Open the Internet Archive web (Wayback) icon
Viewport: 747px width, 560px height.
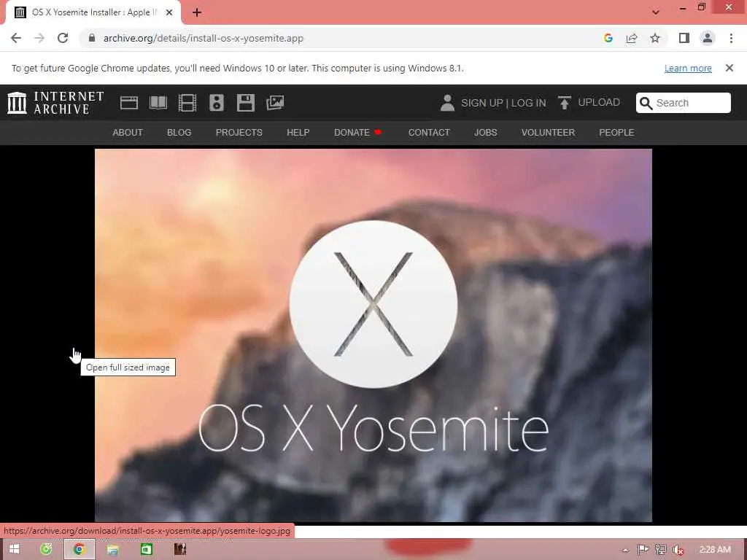tap(128, 103)
